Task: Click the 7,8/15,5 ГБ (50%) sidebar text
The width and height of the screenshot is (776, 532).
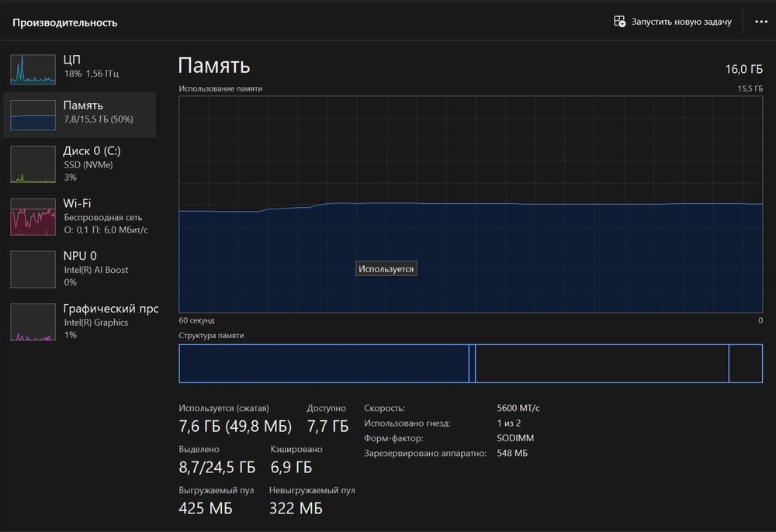Action: tap(99, 119)
